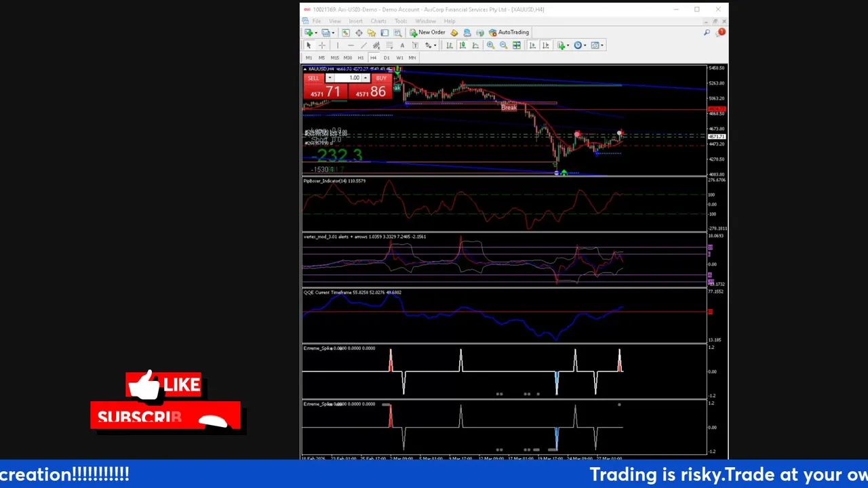Toggle AutoTrading
868x488 pixels.
tap(509, 33)
